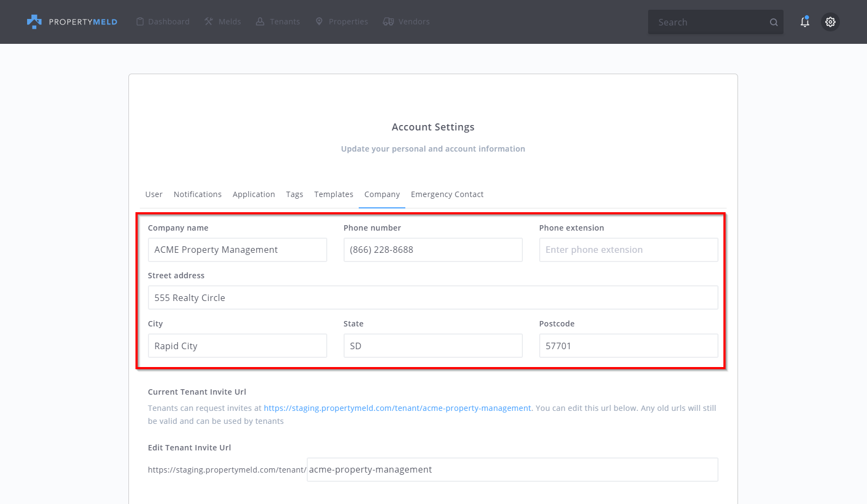
Task: Edit the Company name field
Action: coord(237,250)
